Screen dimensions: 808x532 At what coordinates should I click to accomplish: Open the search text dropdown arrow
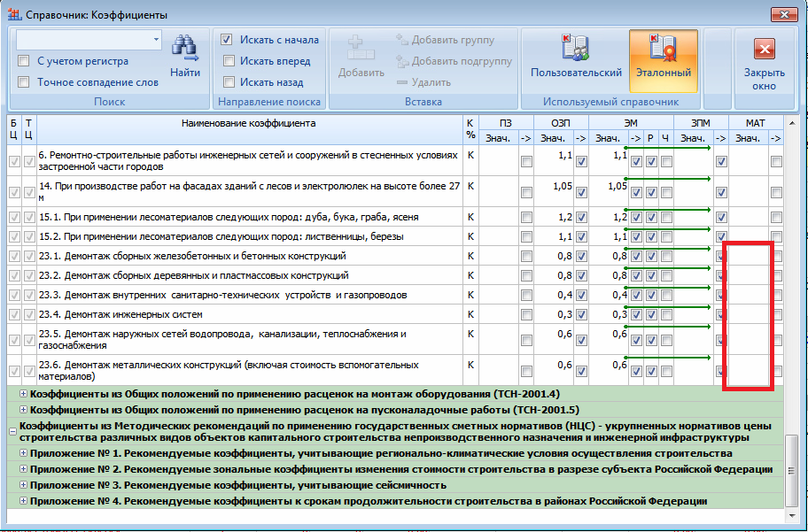[x=156, y=40]
